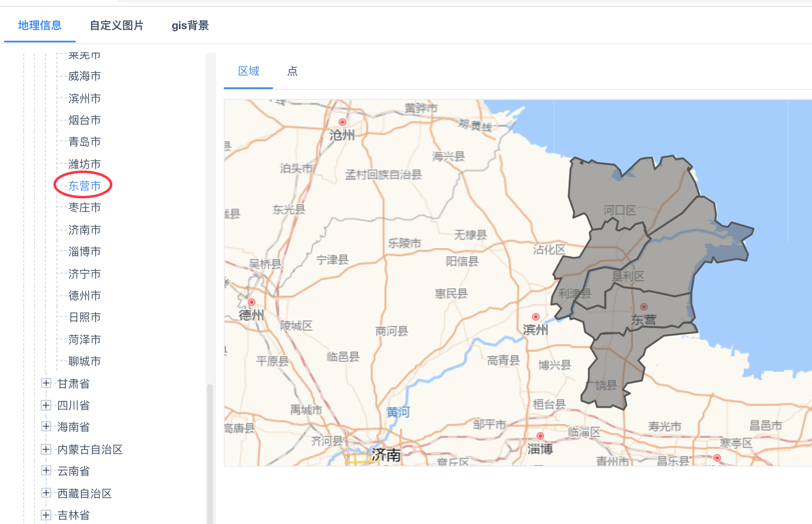Select the 云南省 label

[x=74, y=471]
